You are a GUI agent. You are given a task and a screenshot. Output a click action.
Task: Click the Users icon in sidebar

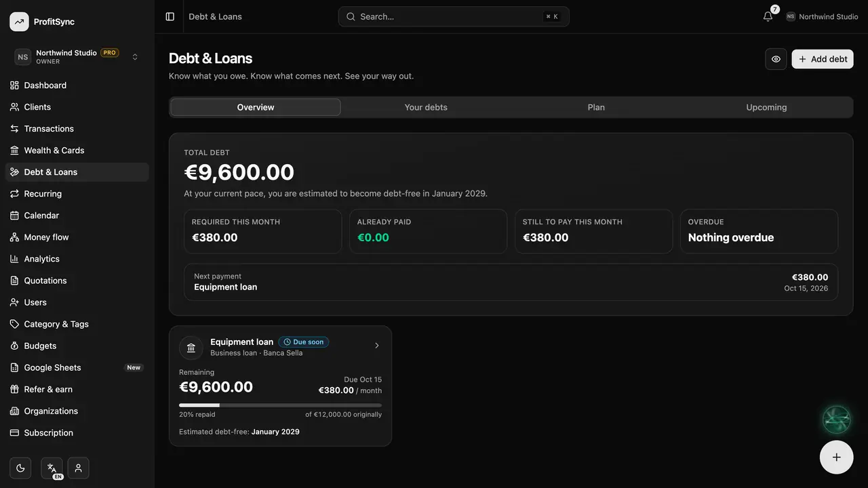[x=14, y=302]
